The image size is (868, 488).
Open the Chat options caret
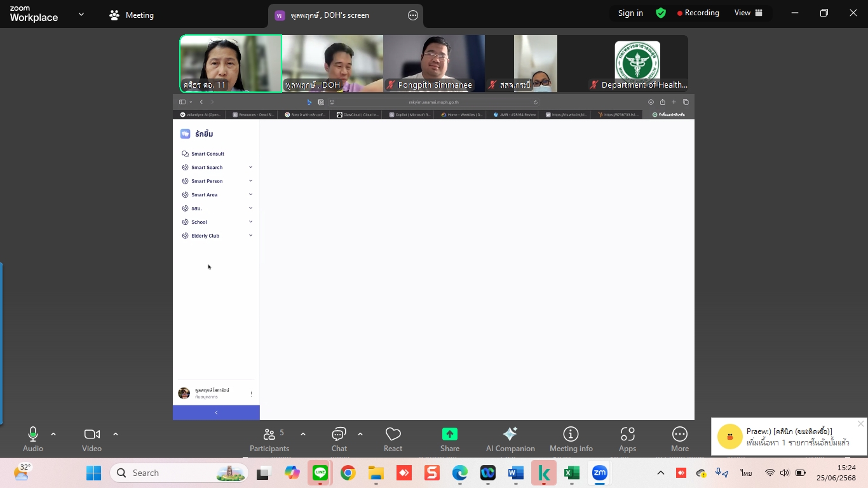click(360, 434)
